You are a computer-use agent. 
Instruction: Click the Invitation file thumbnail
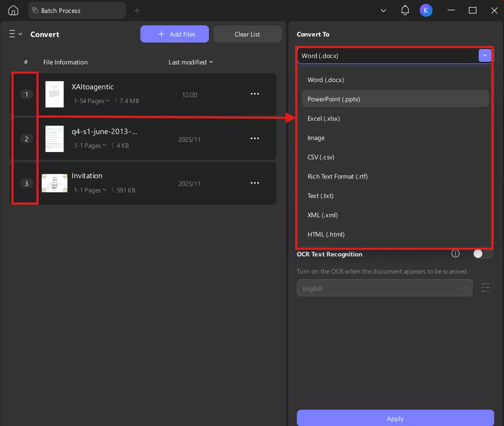click(x=54, y=183)
